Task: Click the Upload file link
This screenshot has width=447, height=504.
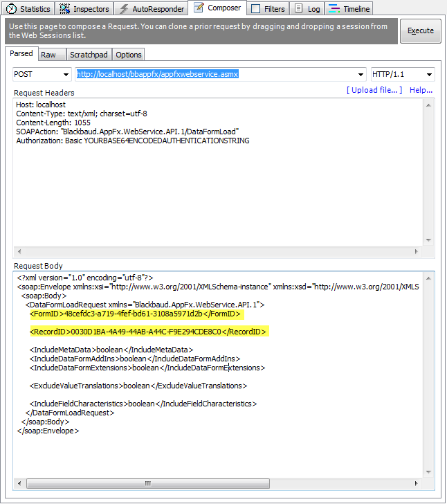Action: [x=374, y=90]
